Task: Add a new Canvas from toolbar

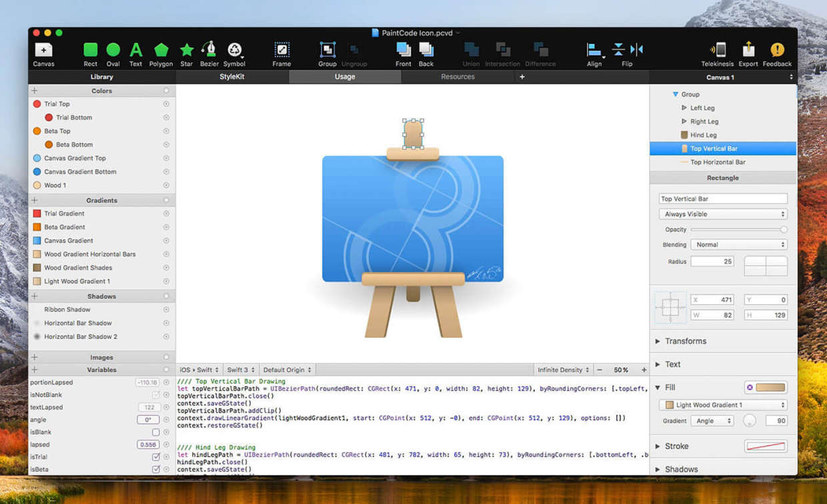Action: 43,54
